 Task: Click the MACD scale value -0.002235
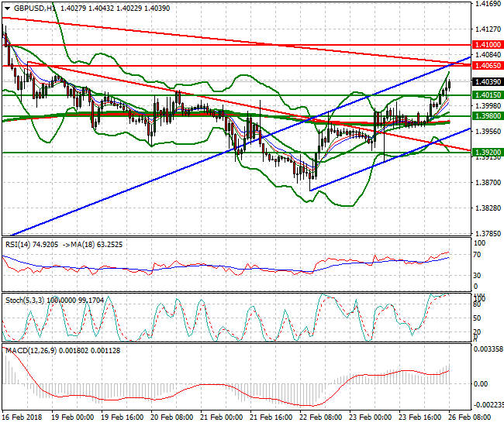click(488, 405)
